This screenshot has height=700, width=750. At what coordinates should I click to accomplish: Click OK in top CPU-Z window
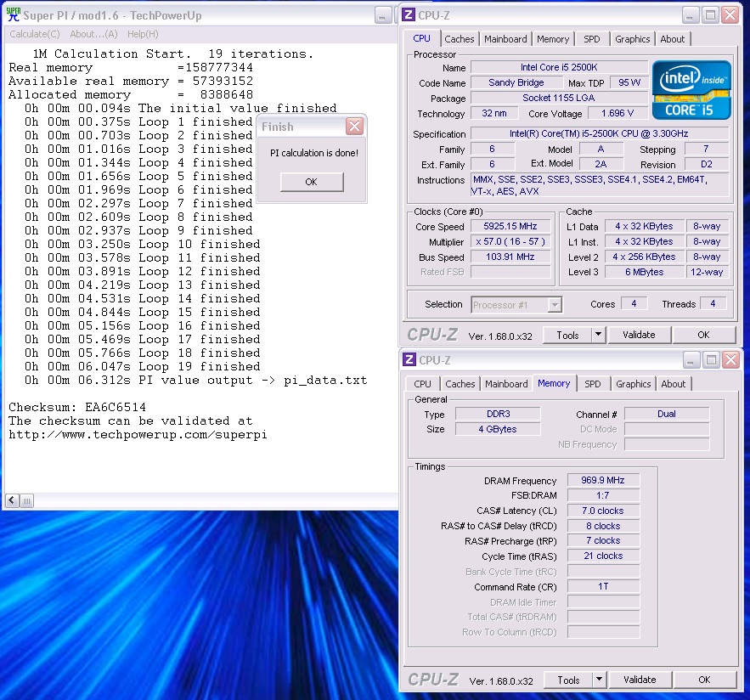703,335
